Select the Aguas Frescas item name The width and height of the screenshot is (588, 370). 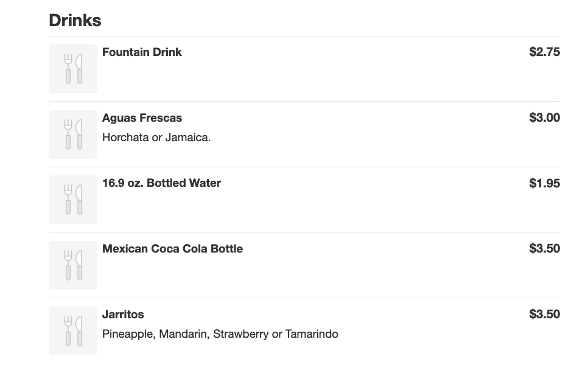click(x=142, y=118)
